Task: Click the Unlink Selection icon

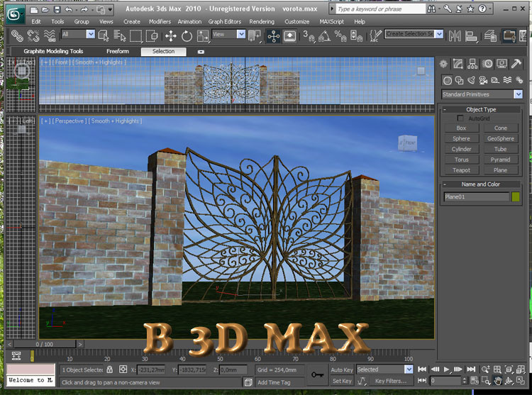Action: (33, 35)
